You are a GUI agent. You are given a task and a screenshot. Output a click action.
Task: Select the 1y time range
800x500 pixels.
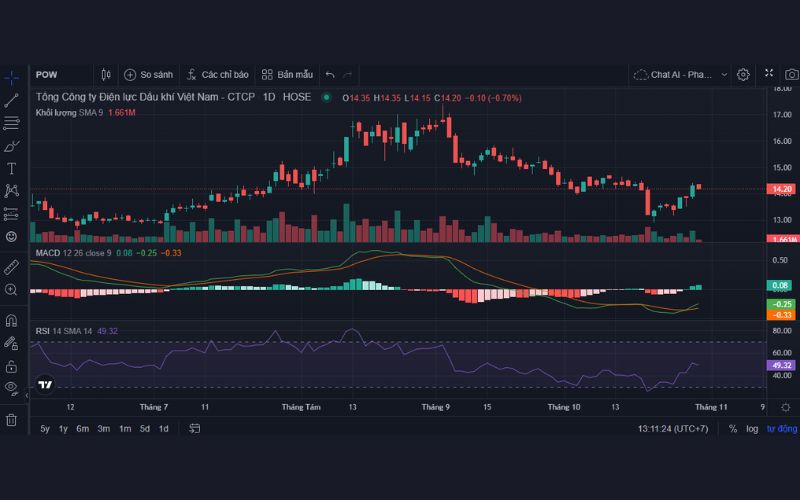pos(63,428)
